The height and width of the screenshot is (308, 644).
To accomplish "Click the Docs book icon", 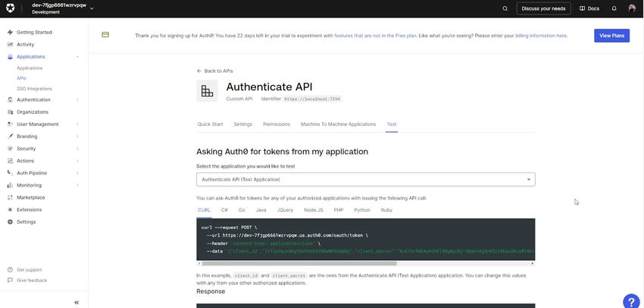I will coord(582,8).
